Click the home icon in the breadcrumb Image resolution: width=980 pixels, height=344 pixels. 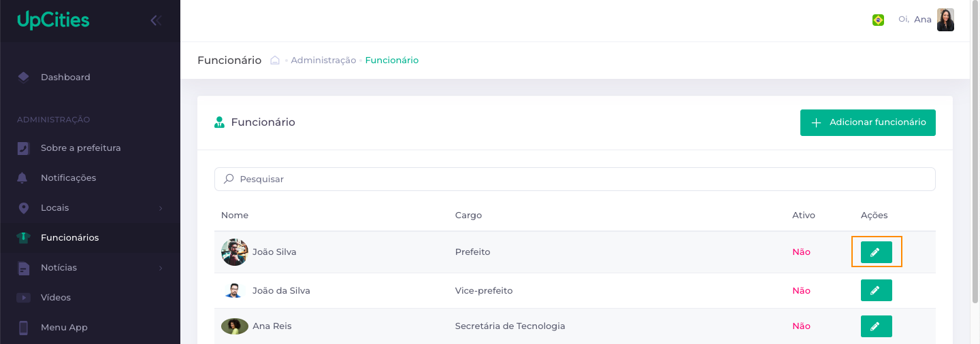coord(275,60)
